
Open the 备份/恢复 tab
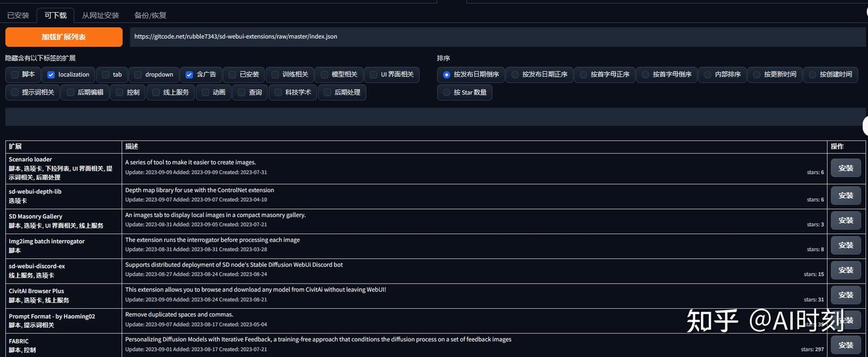(x=150, y=14)
